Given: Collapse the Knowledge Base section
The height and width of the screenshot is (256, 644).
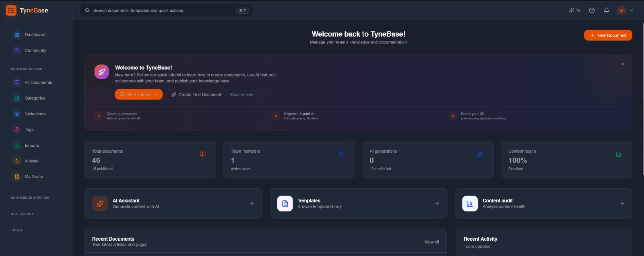Looking at the screenshot, I should pyautogui.click(x=59, y=69).
